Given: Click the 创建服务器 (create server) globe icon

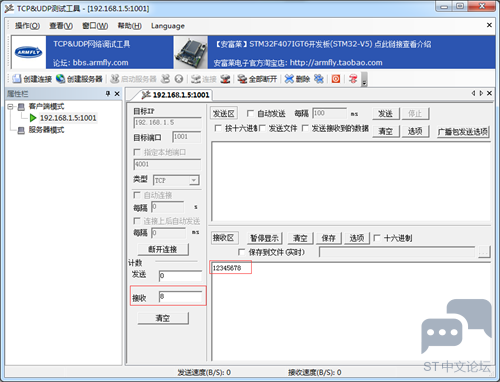Looking at the screenshot, I should [61, 79].
